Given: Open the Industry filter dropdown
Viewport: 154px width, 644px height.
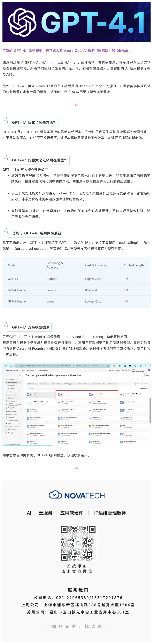Looking at the screenshot, I should pos(45,384).
